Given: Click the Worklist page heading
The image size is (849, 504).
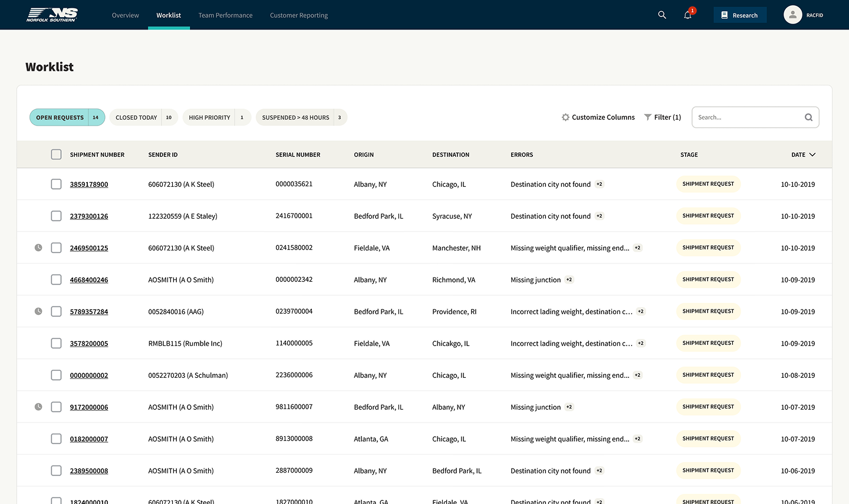Looking at the screenshot, I should (50, 67).
